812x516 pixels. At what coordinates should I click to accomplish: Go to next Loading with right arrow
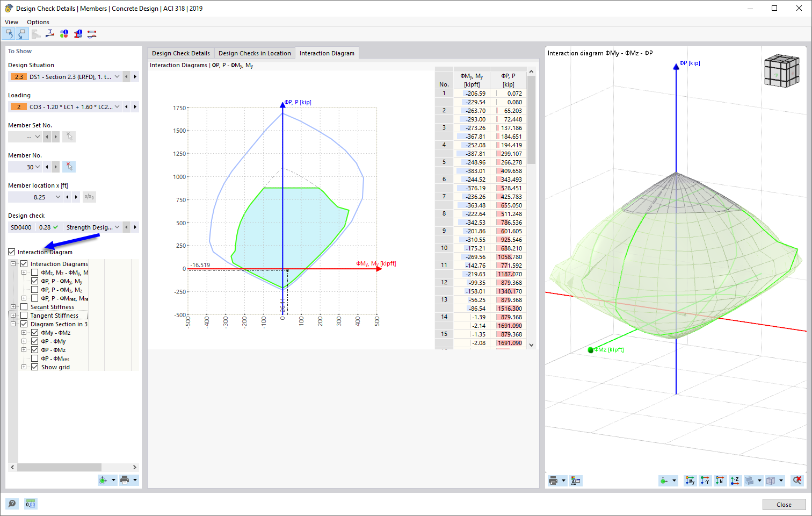tap(135, 107)
